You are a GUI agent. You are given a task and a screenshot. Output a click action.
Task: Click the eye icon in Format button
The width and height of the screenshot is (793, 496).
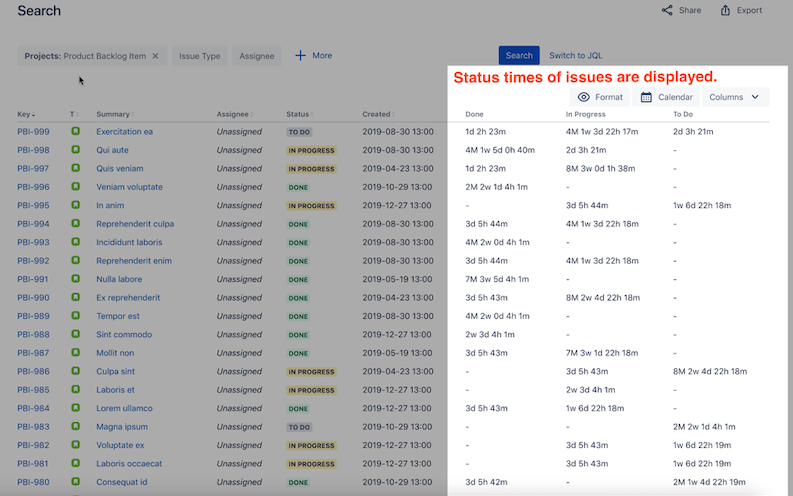point(584,97)
